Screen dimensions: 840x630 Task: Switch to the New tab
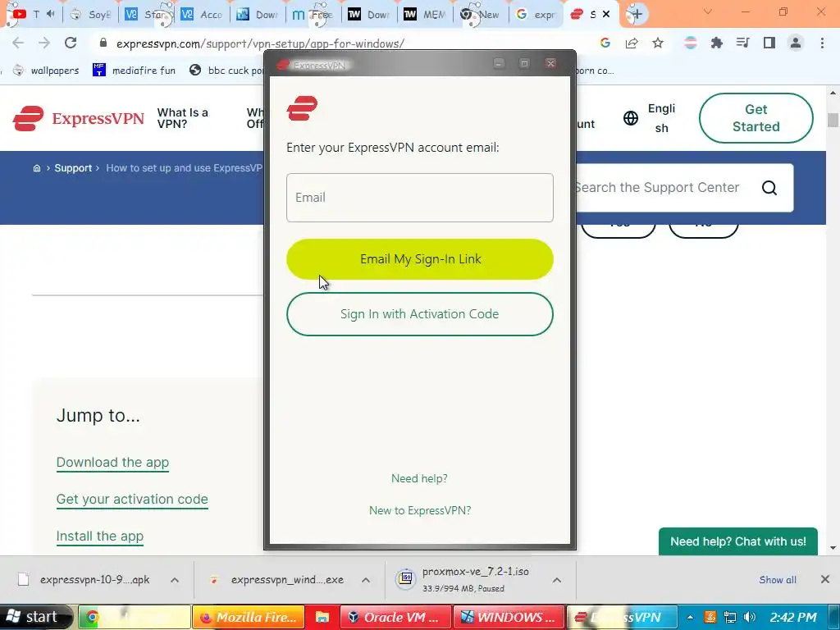point(481,15)
